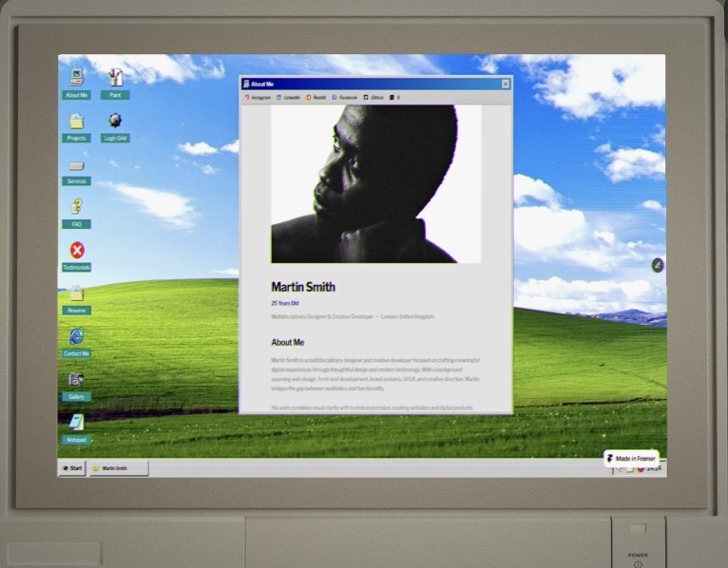Click the London, United Kingdom location text

pyautogui.click(x=408, y=316)
